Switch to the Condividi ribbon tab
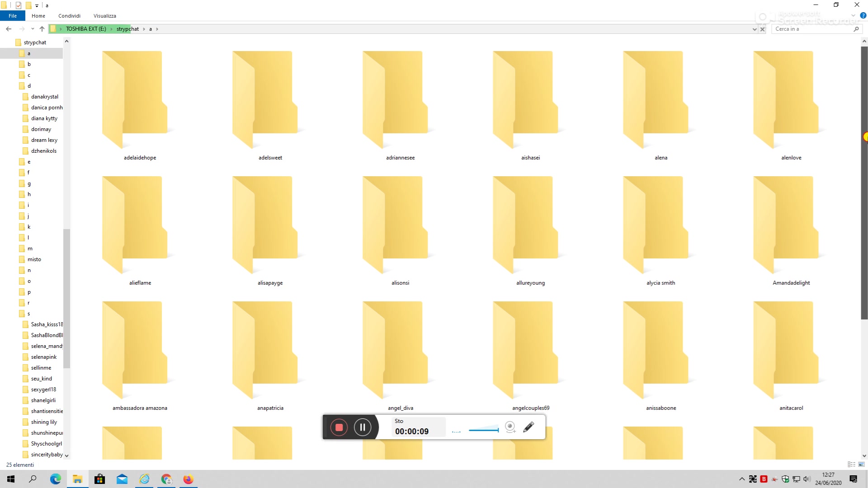This screenshot has height=488, width=868. (x=69, y=16)
